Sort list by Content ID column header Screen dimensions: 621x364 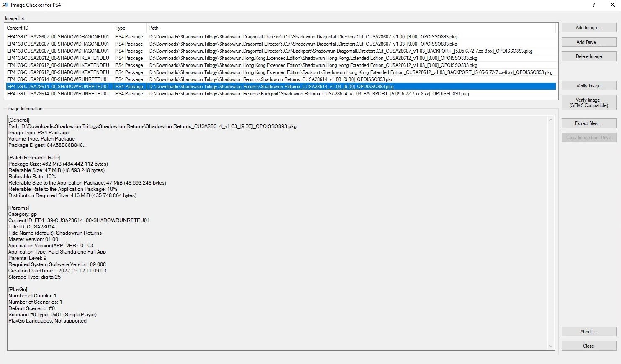pos(59,28)
